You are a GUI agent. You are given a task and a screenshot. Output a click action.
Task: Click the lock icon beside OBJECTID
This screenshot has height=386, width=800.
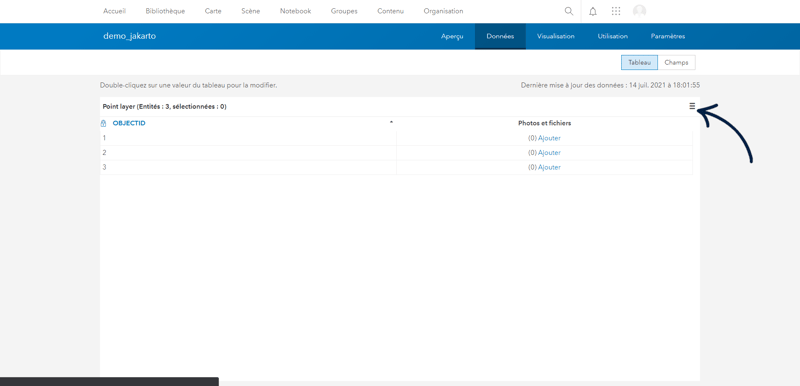pos(104,123)
